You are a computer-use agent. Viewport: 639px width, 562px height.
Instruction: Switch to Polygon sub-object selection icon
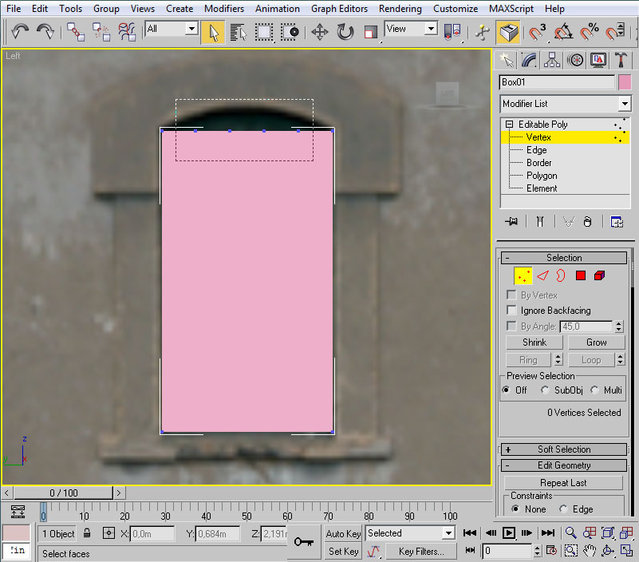580,275
